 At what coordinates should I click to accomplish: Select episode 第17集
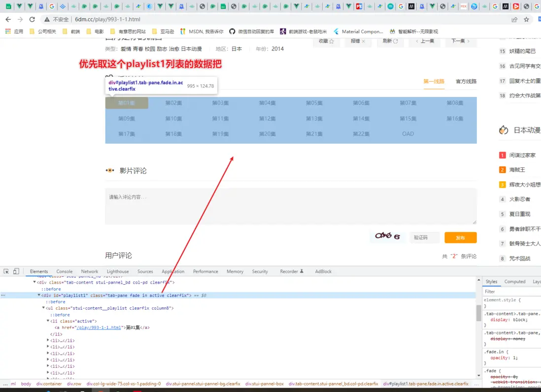(x=127, y=134)
